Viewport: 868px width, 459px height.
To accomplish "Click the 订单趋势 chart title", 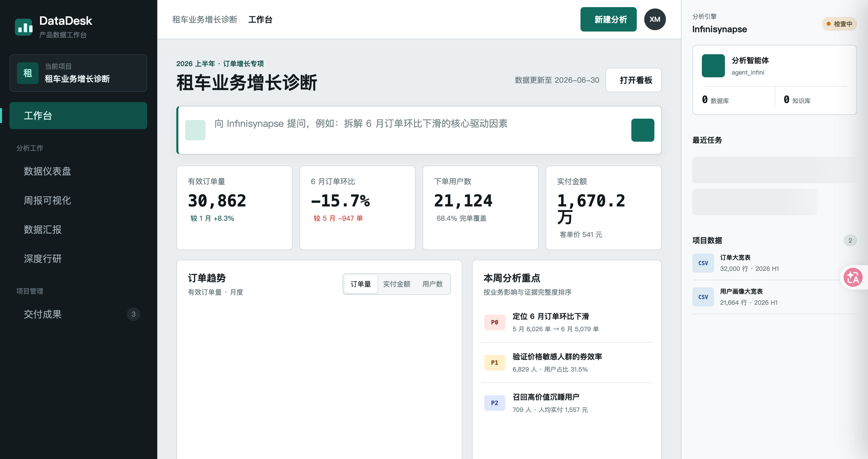I will [x=207, y=278].
